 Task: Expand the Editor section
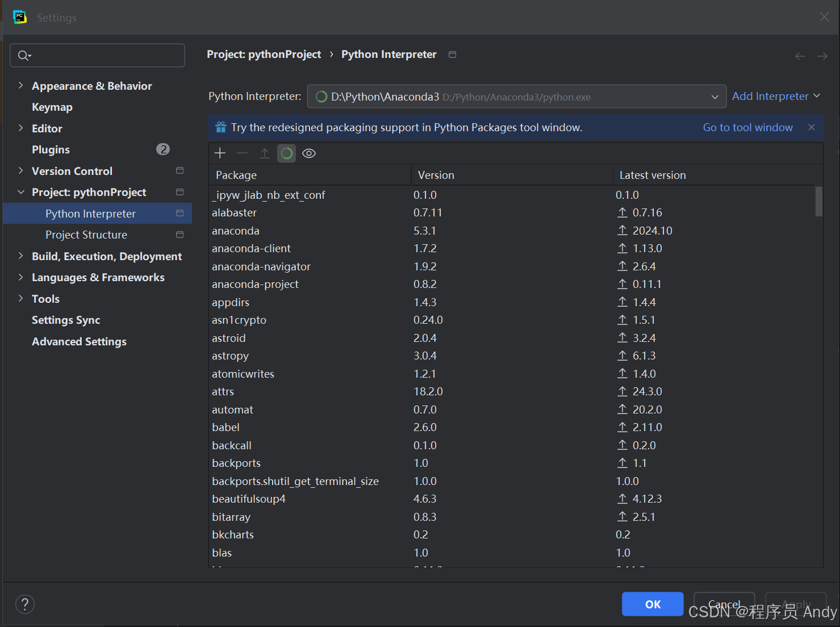point(20,128)
